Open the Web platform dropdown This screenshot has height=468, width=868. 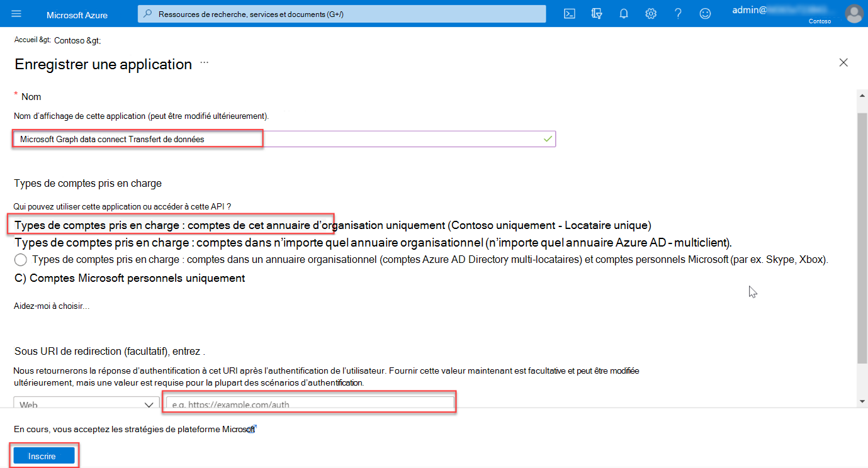pos(85,403)
